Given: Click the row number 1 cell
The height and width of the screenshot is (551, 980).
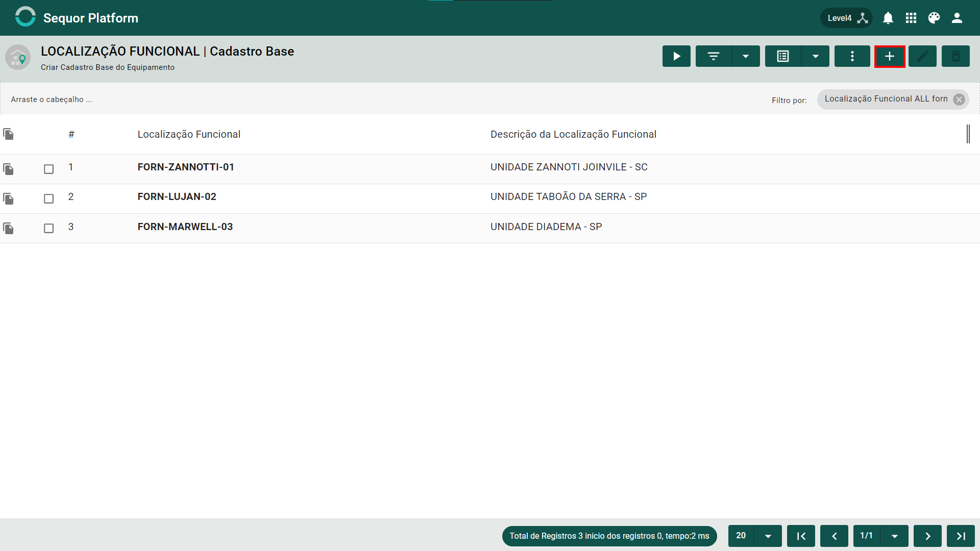Looking at the screenshot, I should click(x=71, y=167).
